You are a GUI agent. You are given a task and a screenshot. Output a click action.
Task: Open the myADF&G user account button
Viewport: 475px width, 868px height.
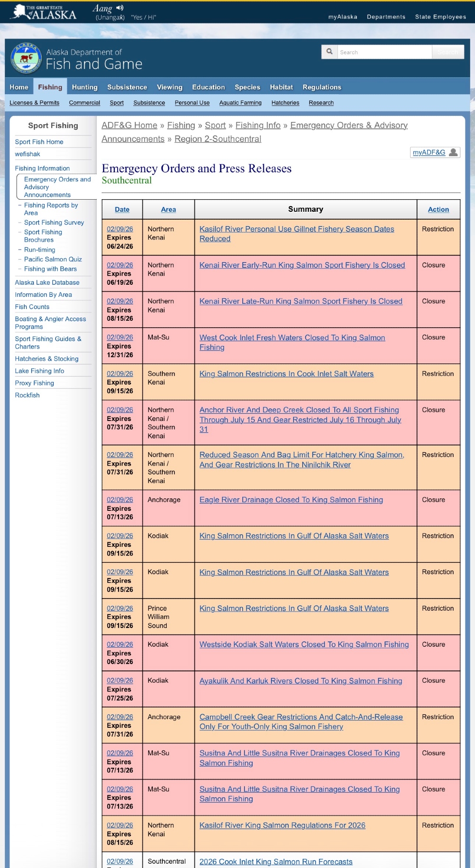435,152
